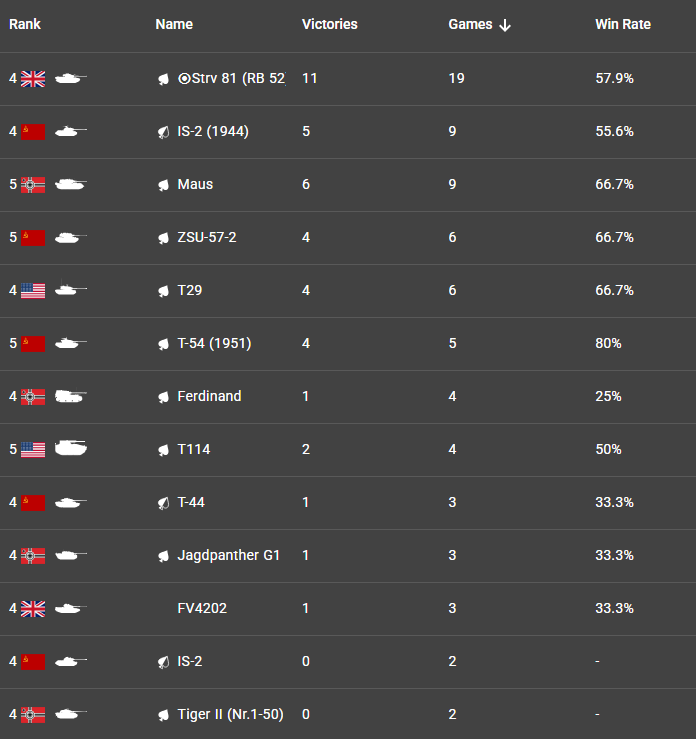This screenshot has height=739, width=696.
Task: Click the Soviet flag in ZSU-57-2 row
Action: [33, 238]
